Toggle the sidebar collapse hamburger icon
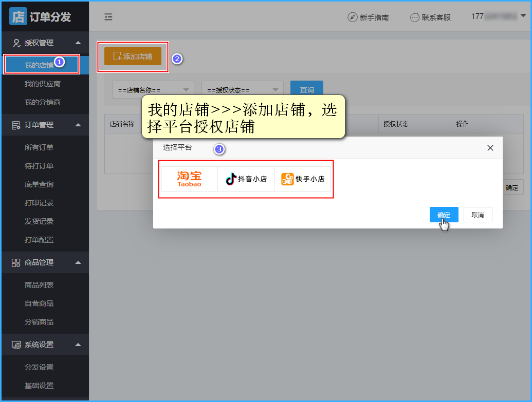Image resolution: width=532 pixels, height=402 pixels. (108, 17)
